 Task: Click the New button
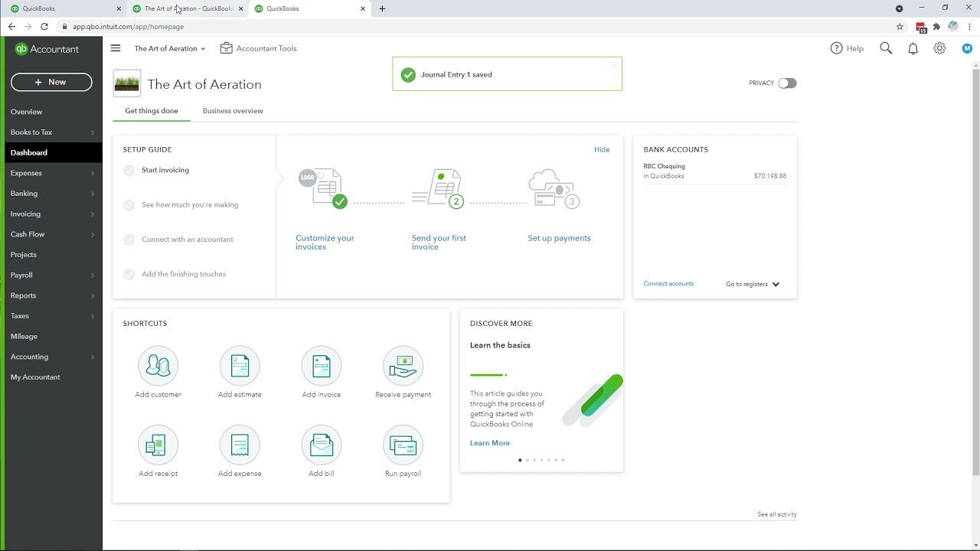tap(51, 82)
